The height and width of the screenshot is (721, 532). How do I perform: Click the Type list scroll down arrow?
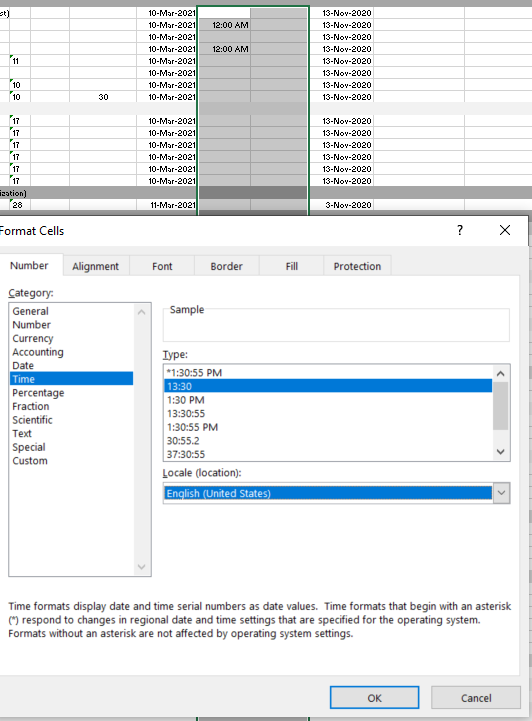pos(501,452)
